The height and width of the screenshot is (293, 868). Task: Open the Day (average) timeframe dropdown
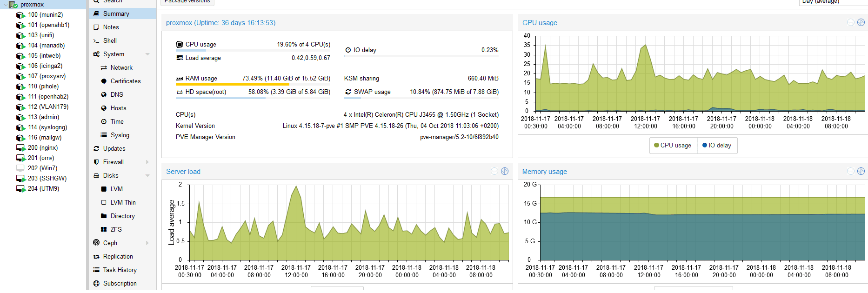point(833,2)
